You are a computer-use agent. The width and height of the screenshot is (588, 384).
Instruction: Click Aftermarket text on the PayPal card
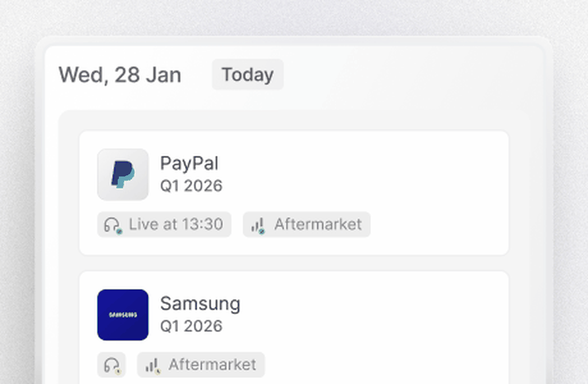(x=318, y=224)
